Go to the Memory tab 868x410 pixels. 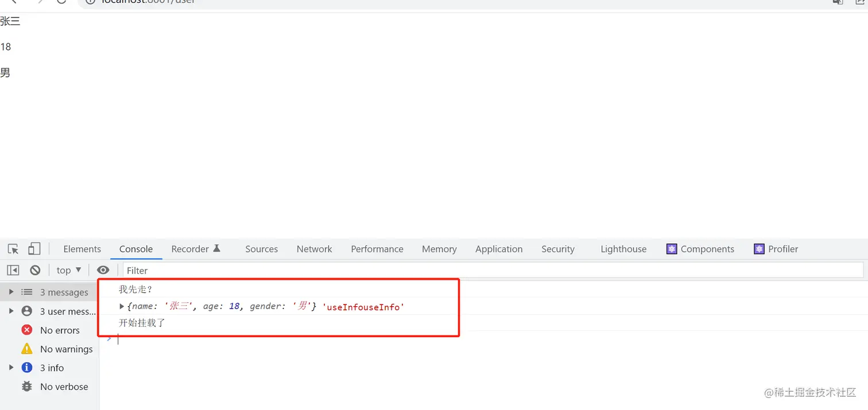pyautogui.click(x=439, y=249)
